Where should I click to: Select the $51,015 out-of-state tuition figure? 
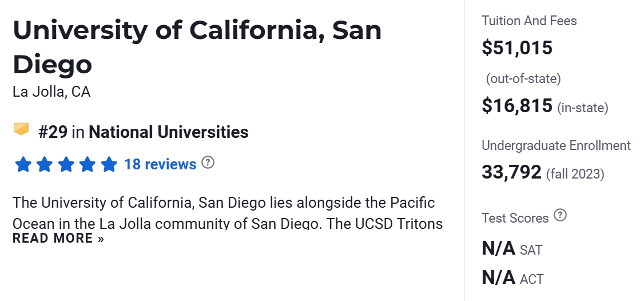click(x=517, y=48)
